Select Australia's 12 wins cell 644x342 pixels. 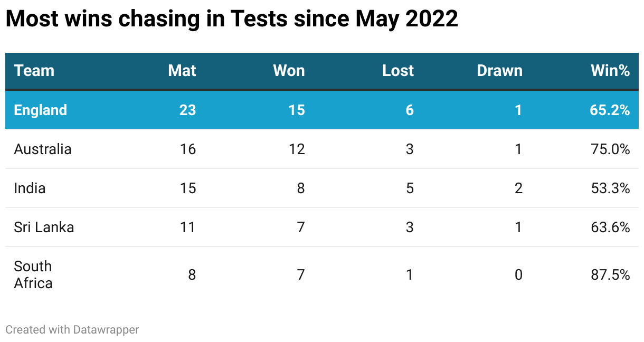click(297, 149)
